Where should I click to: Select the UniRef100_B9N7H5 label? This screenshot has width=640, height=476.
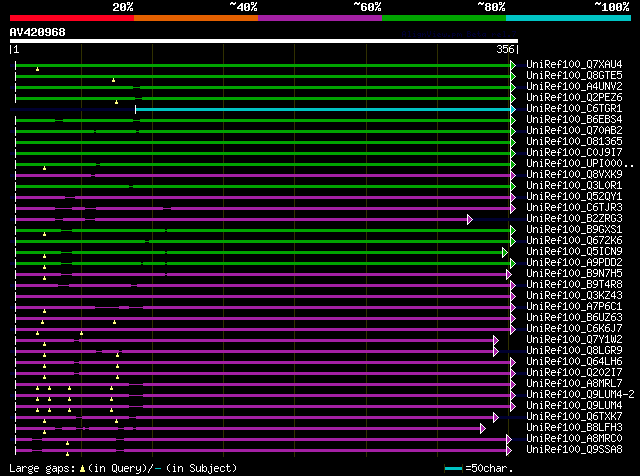tap(574, 274)
